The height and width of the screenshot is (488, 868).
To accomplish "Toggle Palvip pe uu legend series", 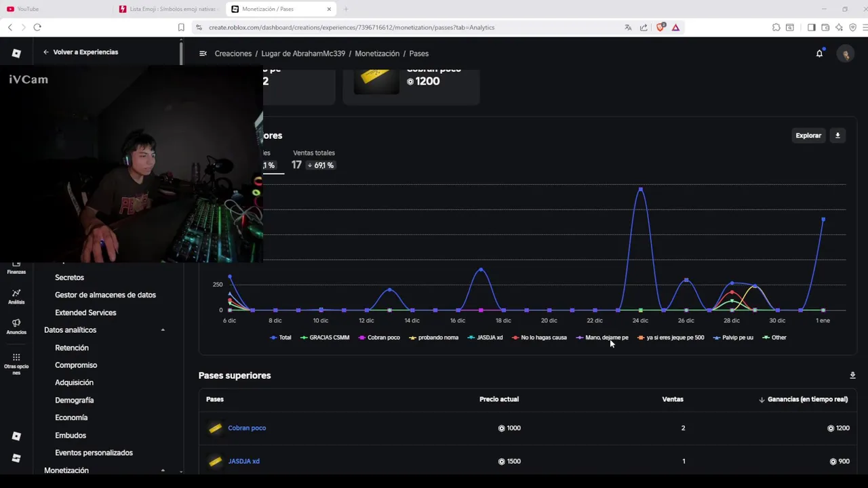I will [733, 338].
